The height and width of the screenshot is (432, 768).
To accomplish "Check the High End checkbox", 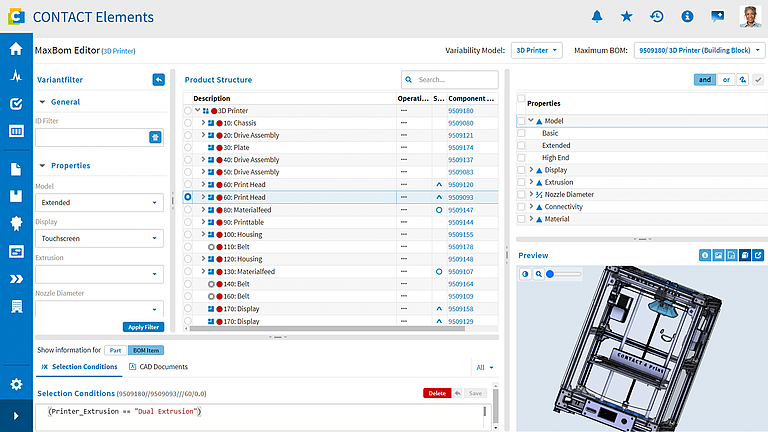I will 521,157.
